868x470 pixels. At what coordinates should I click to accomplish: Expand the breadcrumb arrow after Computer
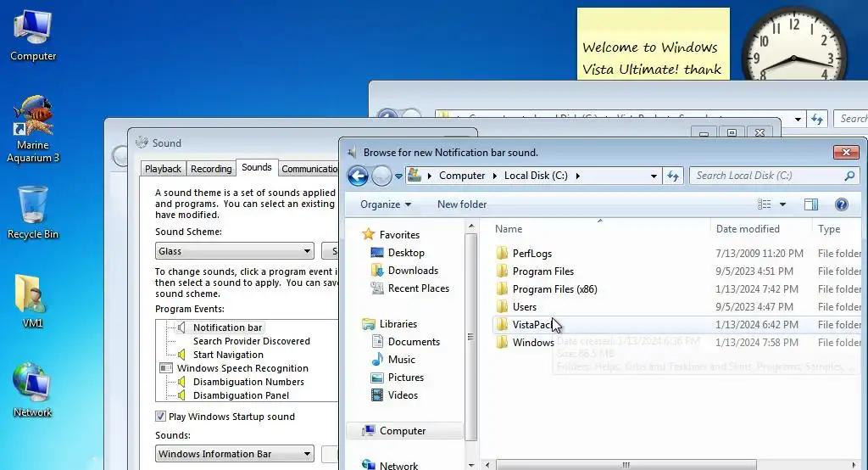coord(495,176)
